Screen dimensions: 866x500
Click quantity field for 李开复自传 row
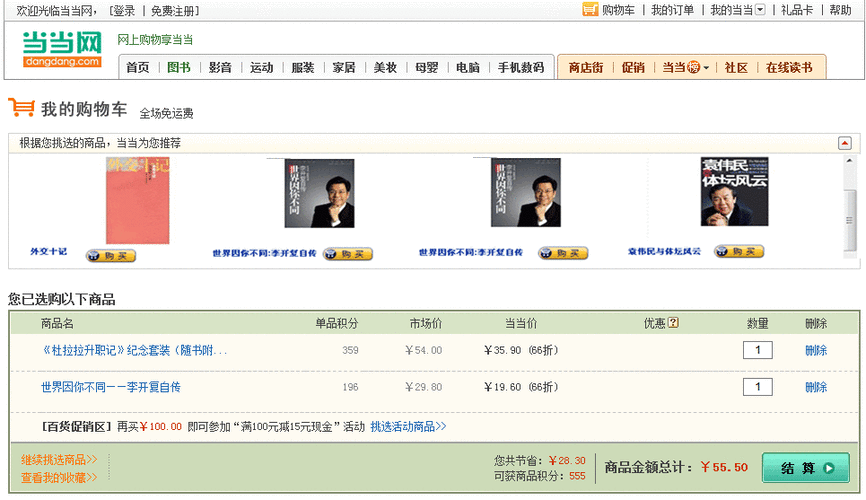tap(757, 387)
